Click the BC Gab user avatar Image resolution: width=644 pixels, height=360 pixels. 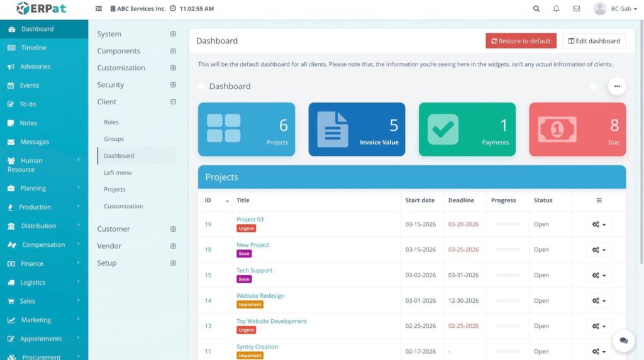[599, 8]
